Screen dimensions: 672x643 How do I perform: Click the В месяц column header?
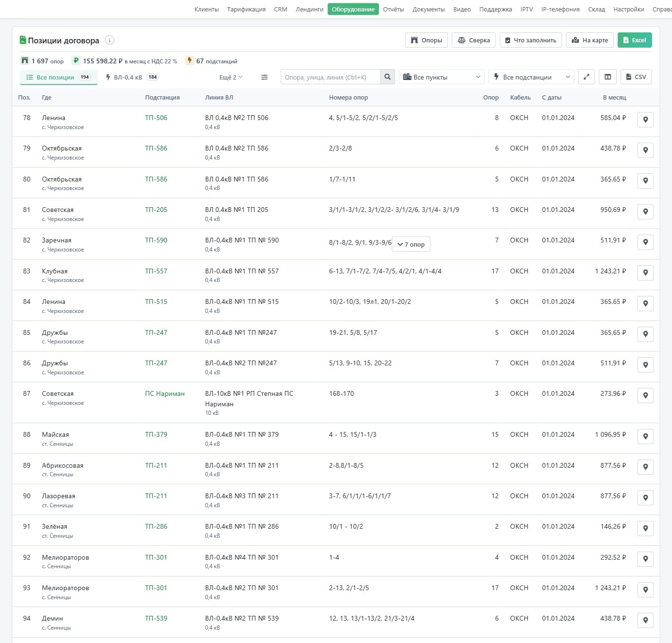click(614, 97)
